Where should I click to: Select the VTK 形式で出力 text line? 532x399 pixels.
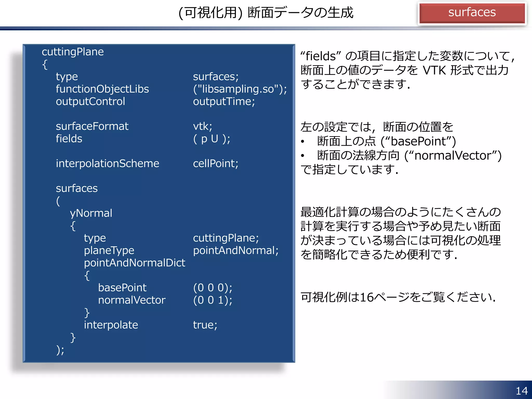[x=404, y=70]
